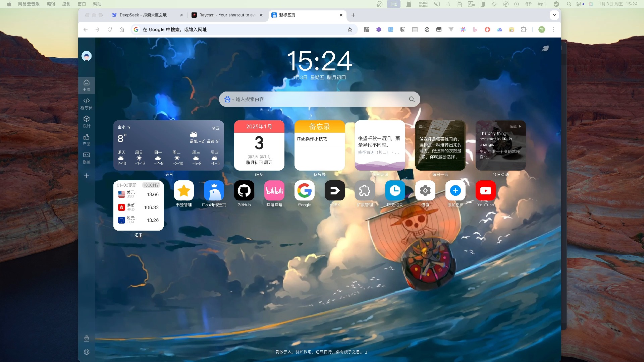Select the programmer category code icon
The image size is (644, 362).
point(87,103)
